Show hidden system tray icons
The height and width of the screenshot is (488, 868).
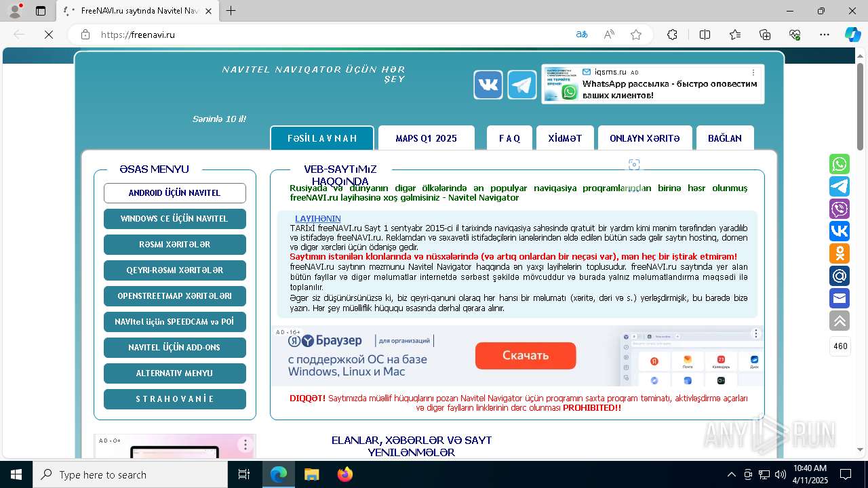[x=731, y=474]
